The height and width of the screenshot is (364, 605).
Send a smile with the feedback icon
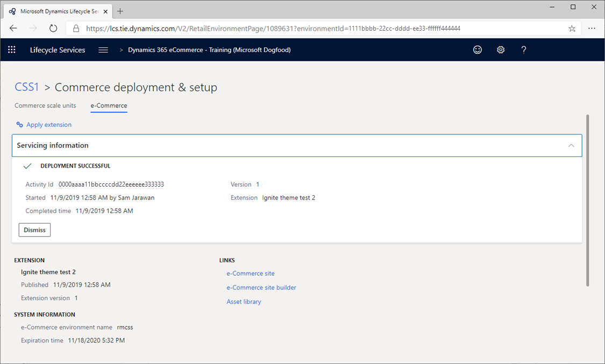coord(478,49)
